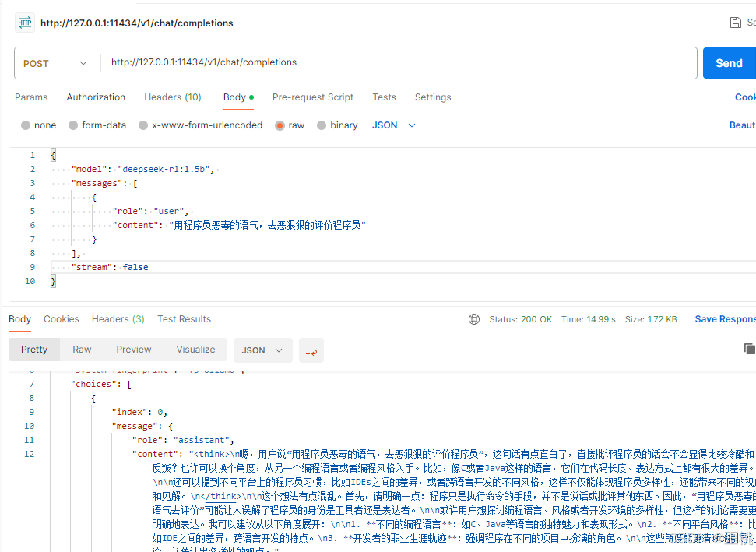Viewport: 756px width, 552px height.
Task: Open the Authorization tab
Action: click(96, 97)
